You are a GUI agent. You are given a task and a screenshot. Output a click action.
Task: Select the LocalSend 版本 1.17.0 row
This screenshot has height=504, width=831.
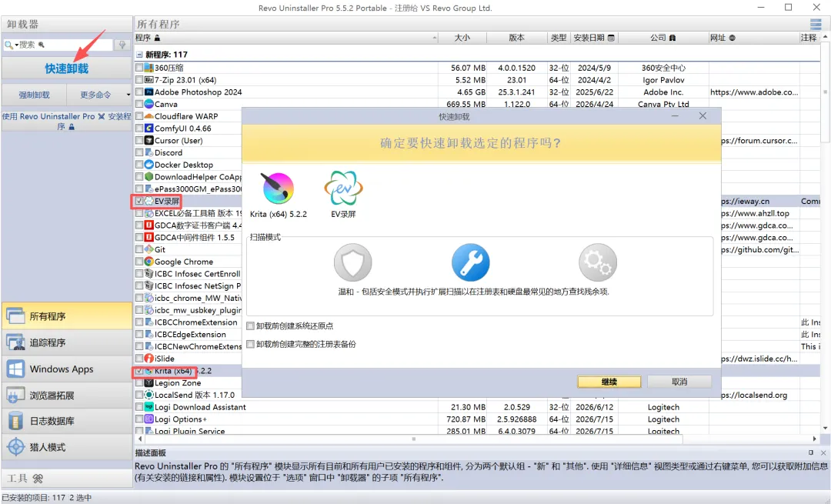tap(189, 395)
